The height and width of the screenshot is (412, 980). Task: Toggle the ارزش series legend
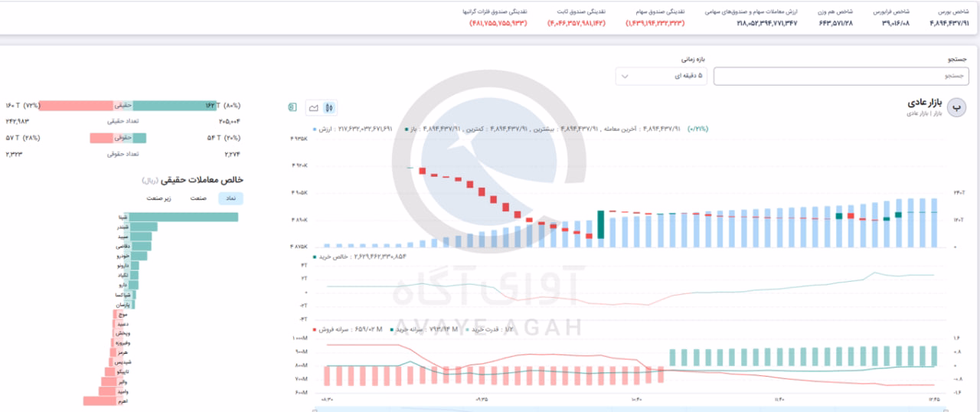click(323, 129)
